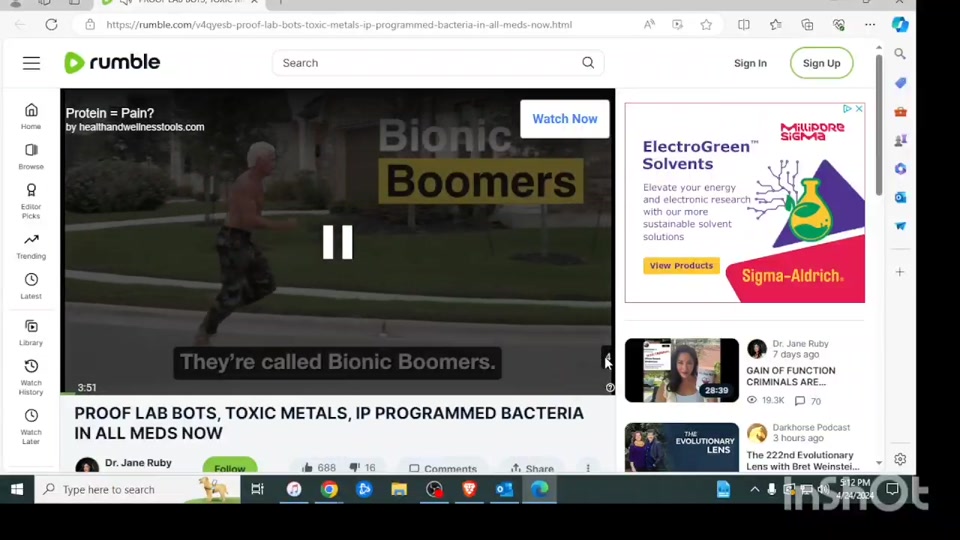Open Latest videos section

[31, 286]
